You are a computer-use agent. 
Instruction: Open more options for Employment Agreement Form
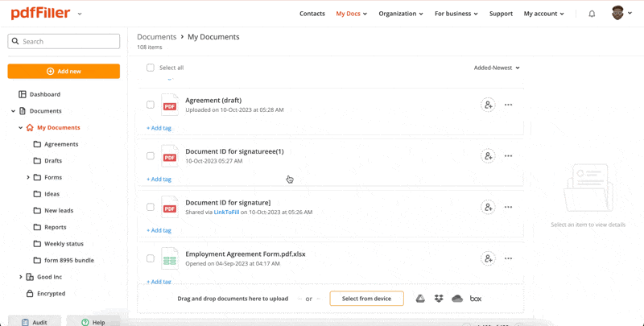(508, 258)
